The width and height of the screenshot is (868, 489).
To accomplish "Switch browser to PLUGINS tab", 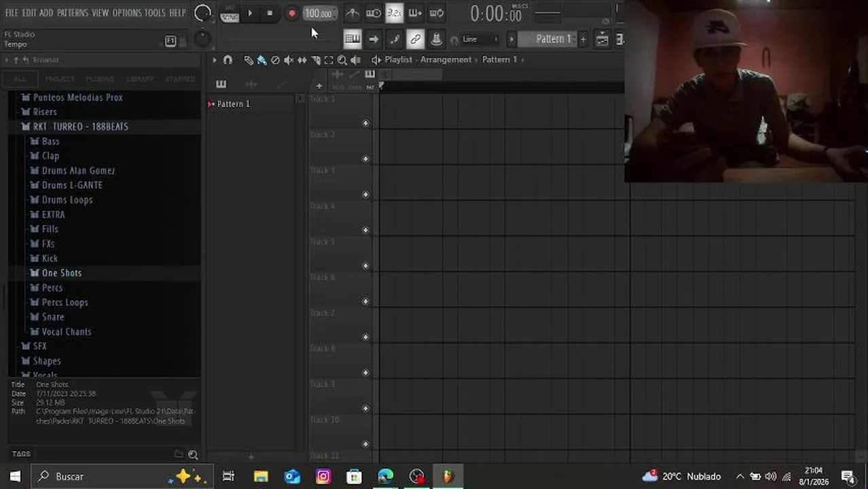I will click(x=100, y=79).
